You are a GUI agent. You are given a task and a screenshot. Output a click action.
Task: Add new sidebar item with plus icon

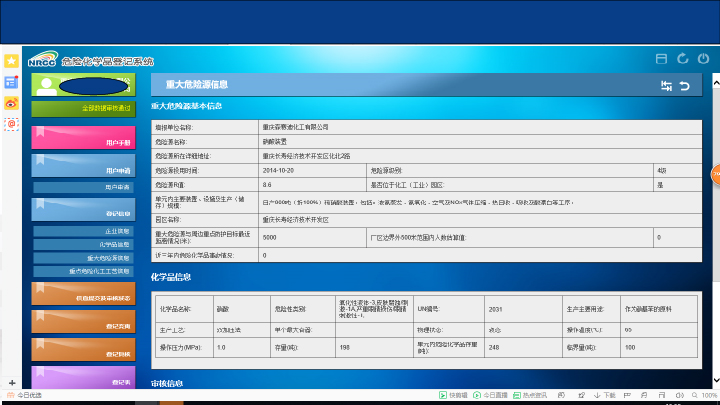point(11,383)
